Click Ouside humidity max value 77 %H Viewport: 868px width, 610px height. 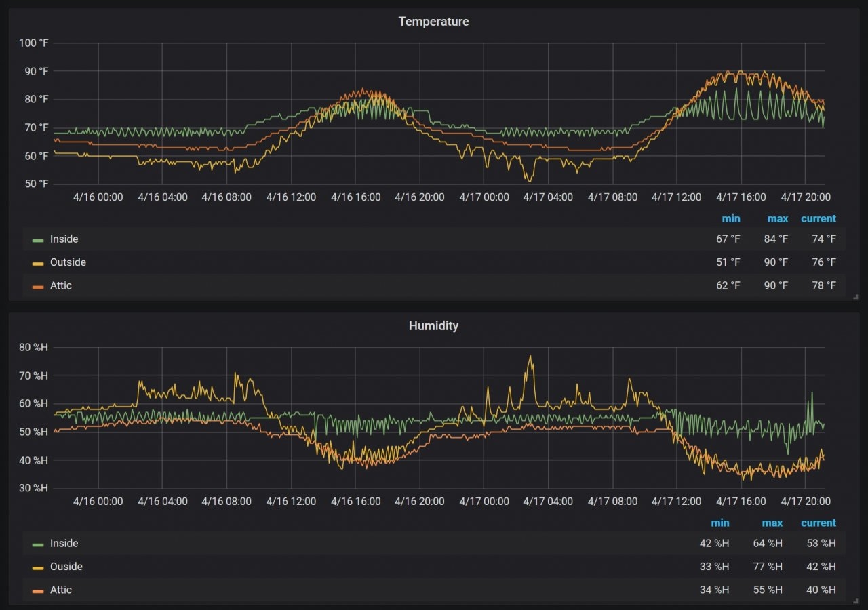(768, 567)
